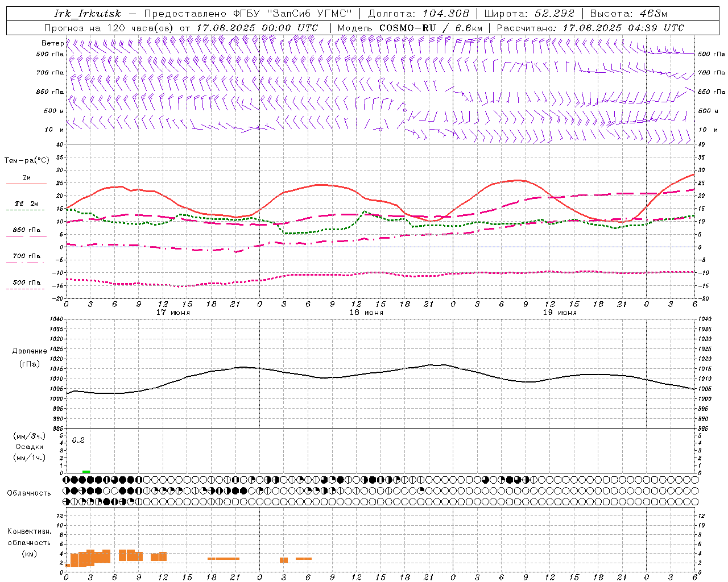728x582 pixels.
Task: Click the "0.2" precipitation amount value
Action: point(78,440)
